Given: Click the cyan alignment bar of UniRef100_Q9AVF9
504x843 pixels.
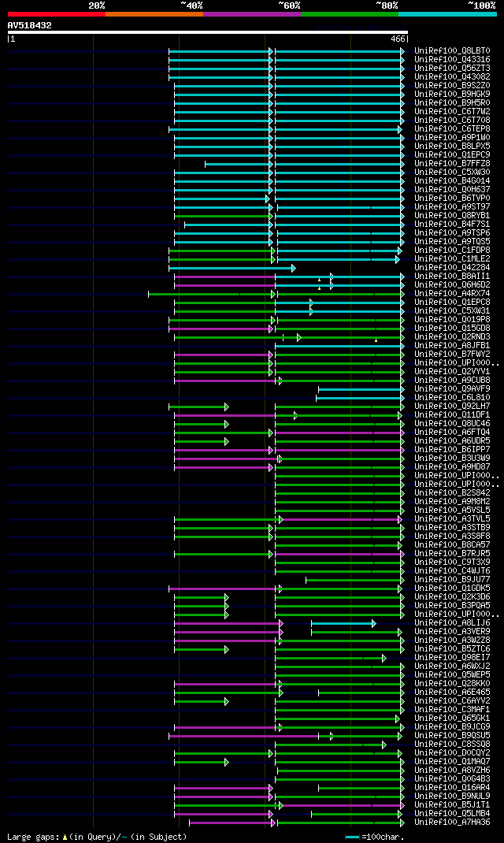Looking at the screenshot, I should (x=361, y=389).
